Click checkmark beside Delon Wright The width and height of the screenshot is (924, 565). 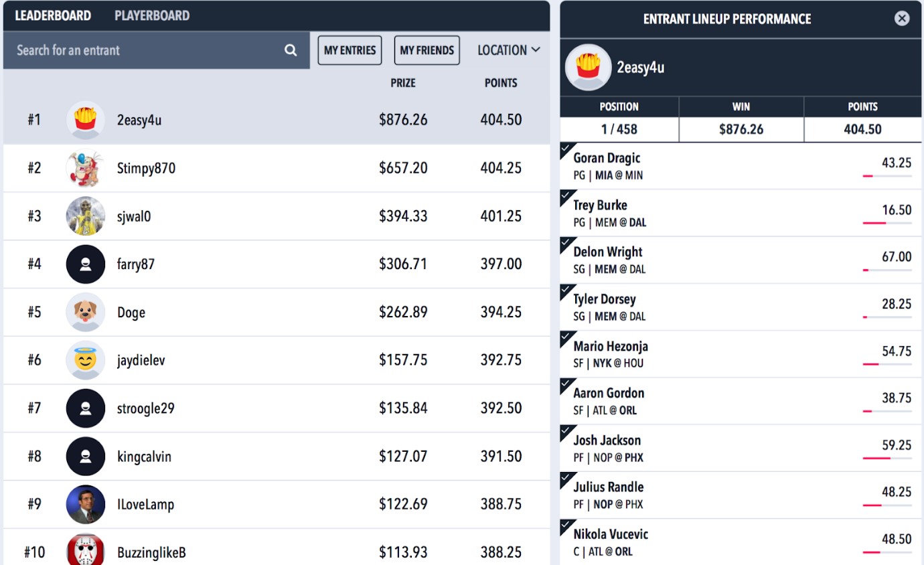[x=565, y=242]
